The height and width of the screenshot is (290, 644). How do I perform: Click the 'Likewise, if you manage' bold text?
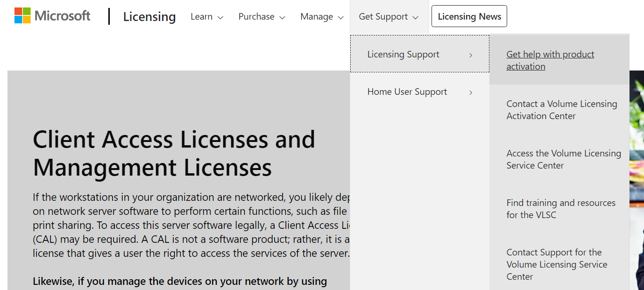pos(180,281)
